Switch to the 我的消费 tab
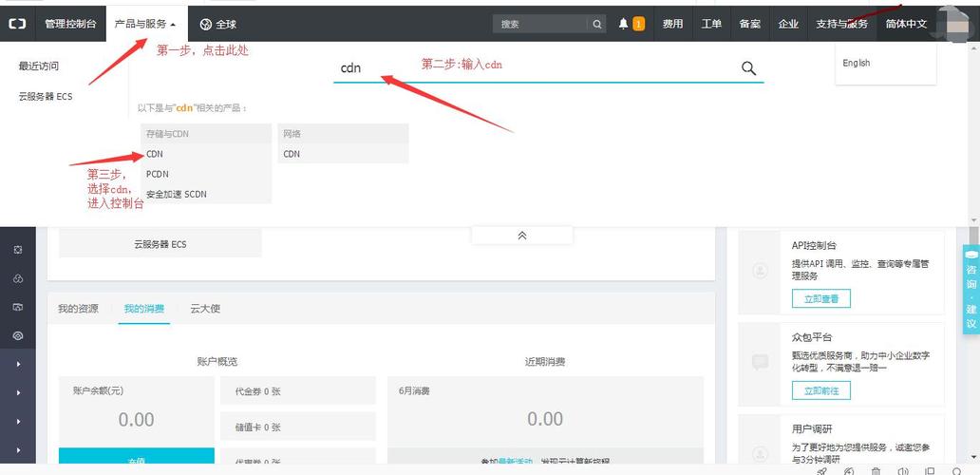 pos(144,309)
